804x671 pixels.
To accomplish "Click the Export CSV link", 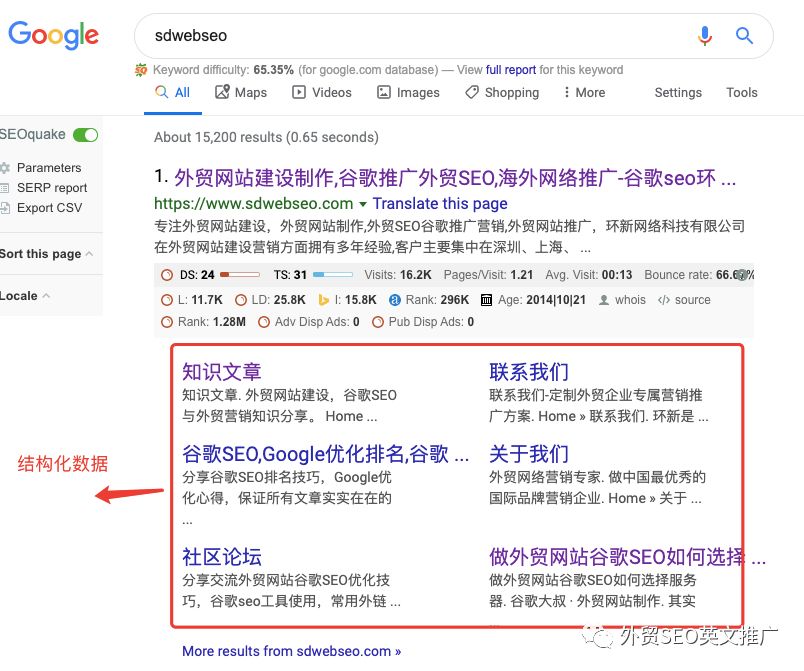I will (49, 208).
